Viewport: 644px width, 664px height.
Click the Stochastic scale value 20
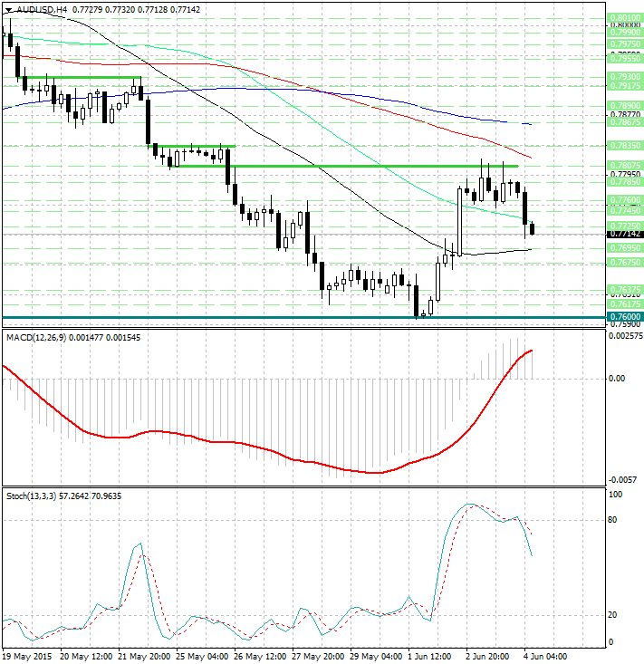[612, 615]
